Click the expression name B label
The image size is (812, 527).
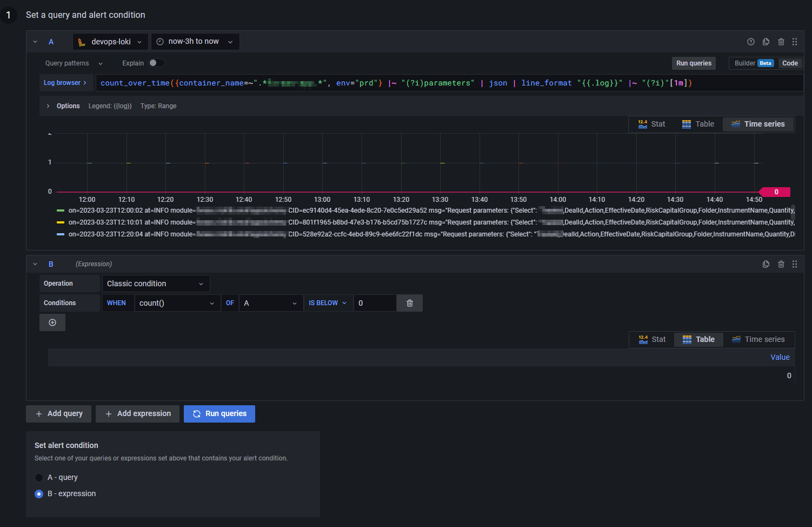51,264
